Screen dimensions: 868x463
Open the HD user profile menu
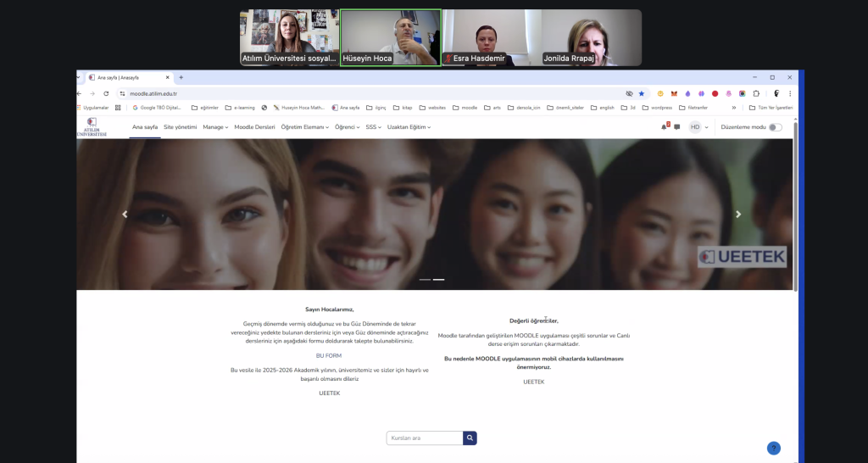(x=698, y=127)
